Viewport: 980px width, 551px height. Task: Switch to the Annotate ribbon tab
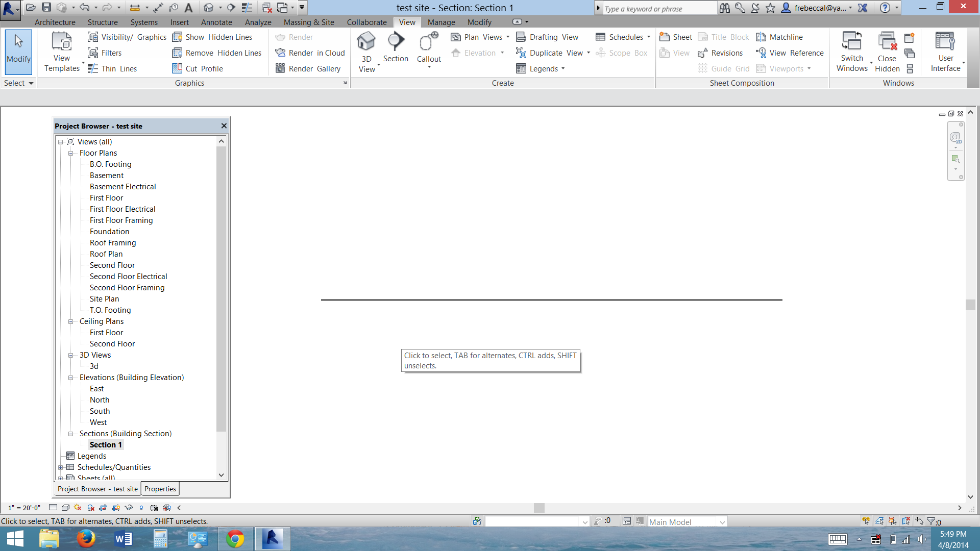tap(216, 22)
